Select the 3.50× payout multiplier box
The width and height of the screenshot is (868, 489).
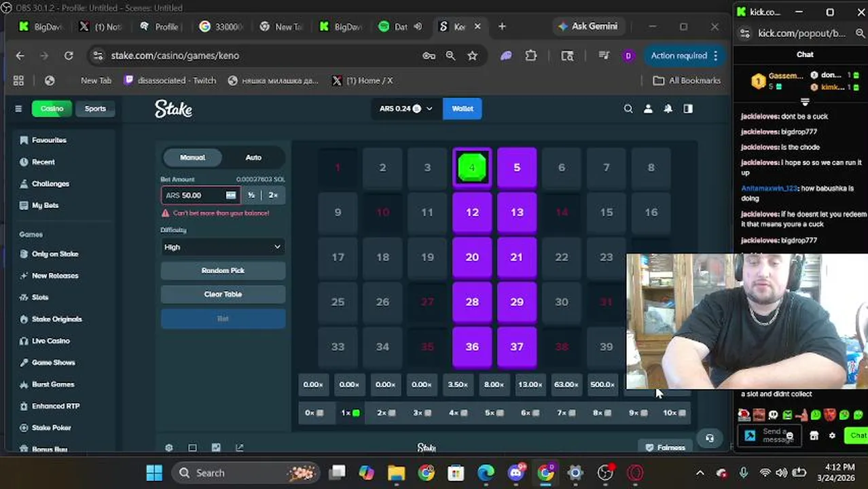tap(458, 384)
